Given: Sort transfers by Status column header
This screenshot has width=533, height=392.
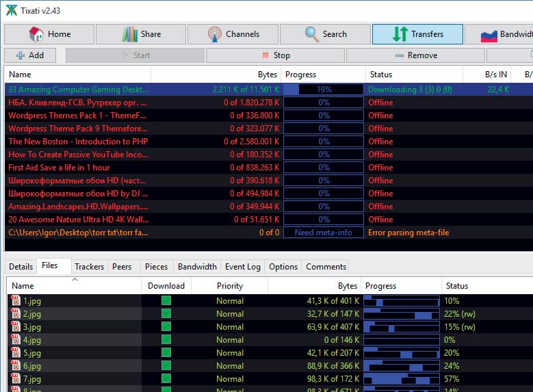Looking at the screenshot, I should point(415,75).
